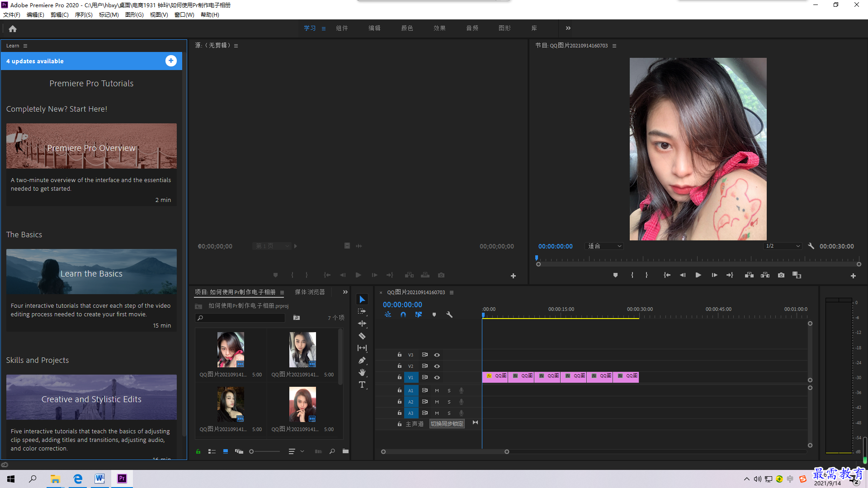868x488 pixels.
Task: Open 剪辑(C) menu
Action: click(x=60, y=15)
